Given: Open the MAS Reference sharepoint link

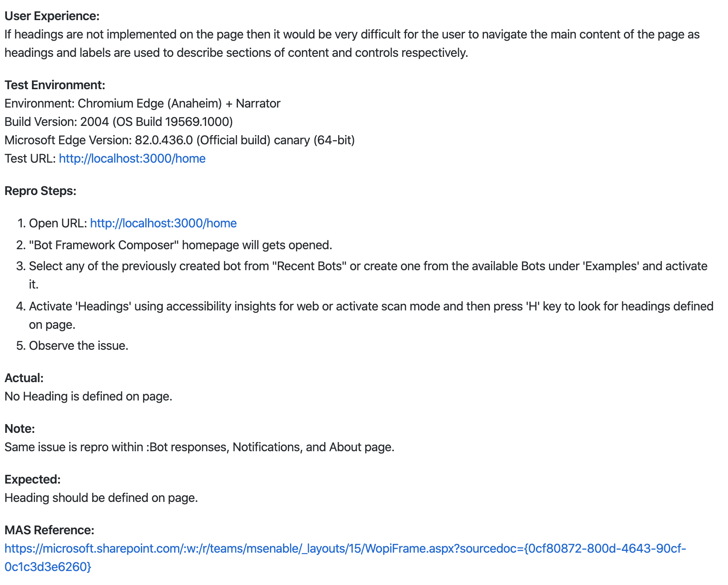Looking at the screenshot, I should click(x=345, y=557).
